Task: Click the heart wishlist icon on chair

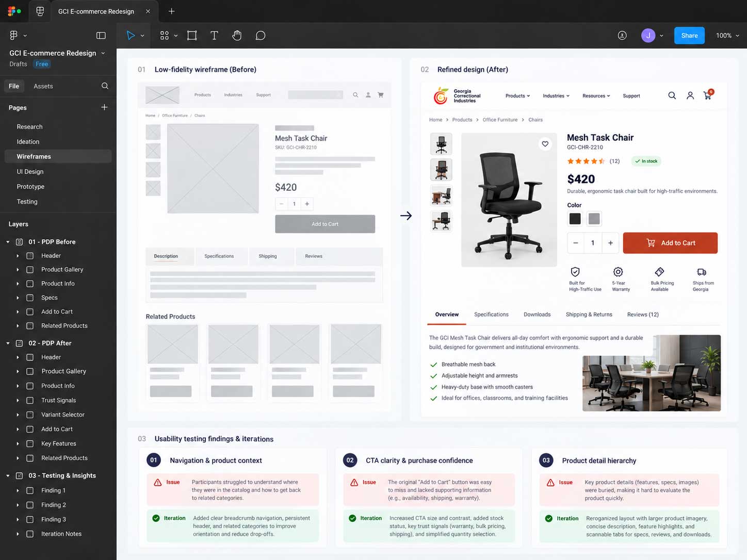Action: (545, 144)
